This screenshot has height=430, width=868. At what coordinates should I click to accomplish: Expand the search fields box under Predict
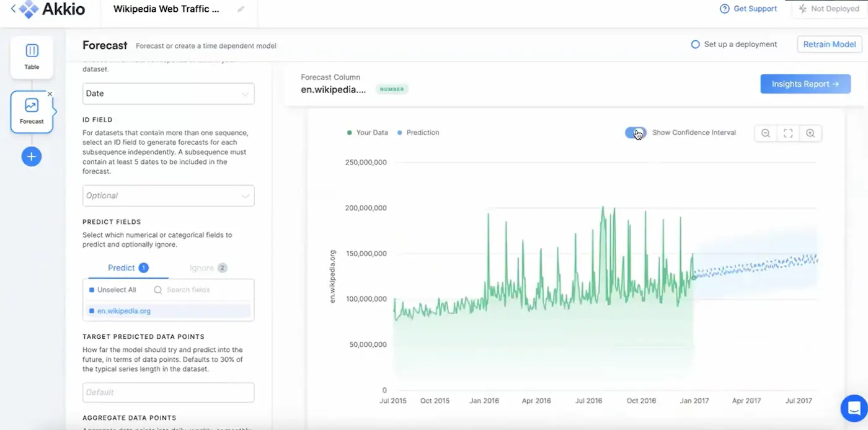(198, 289)
